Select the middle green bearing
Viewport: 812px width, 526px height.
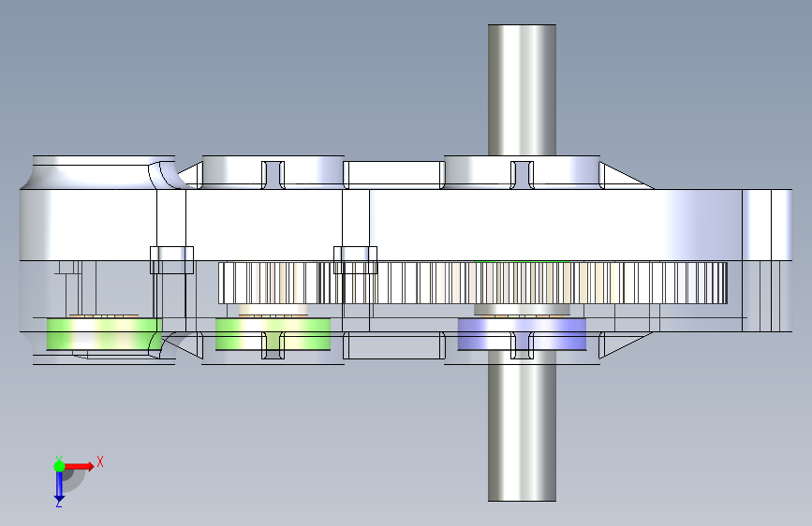pos(273,334)
